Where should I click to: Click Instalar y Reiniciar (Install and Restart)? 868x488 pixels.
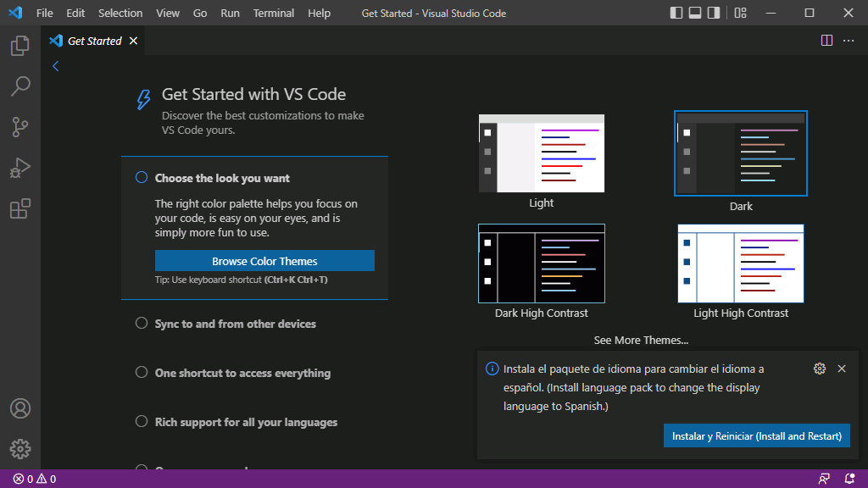click(x=757, y=436)
